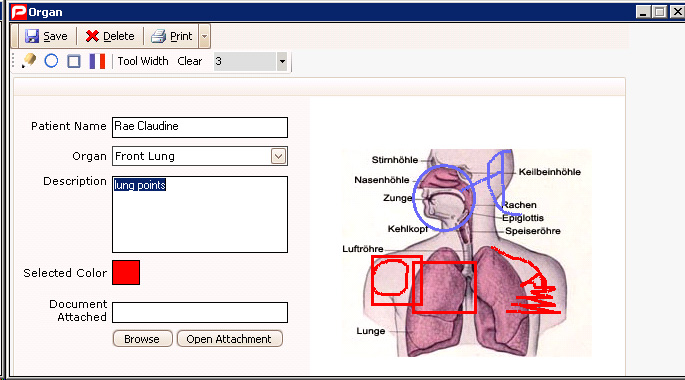Select the circle drawing tool
Screen dimensions: 685x380
pyautogui.click(x=51, y=61)
